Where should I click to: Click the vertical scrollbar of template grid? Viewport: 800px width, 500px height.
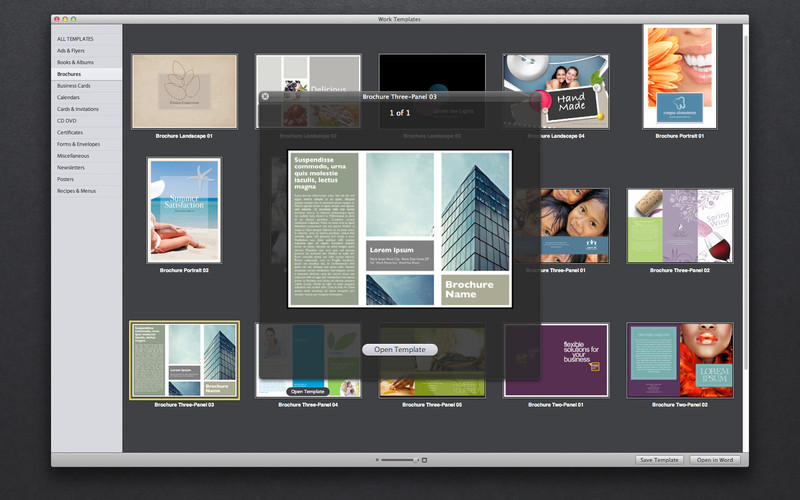tap(746, 204)
